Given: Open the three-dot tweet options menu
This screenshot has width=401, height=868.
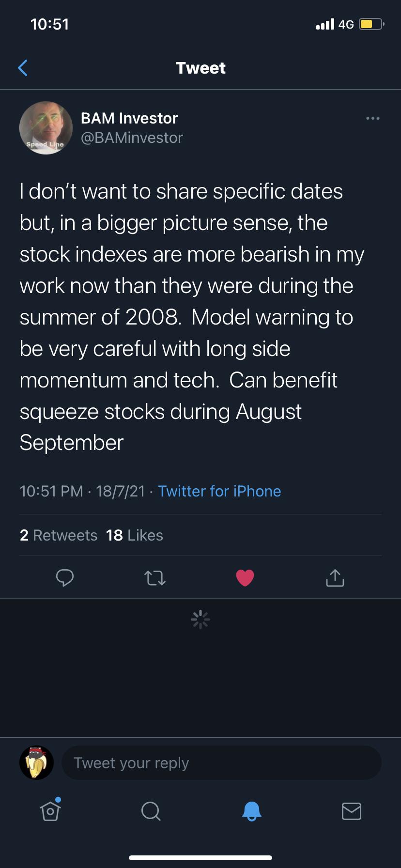Looking at the screenshot, I should pyautogui.click(x=372, y=118).
